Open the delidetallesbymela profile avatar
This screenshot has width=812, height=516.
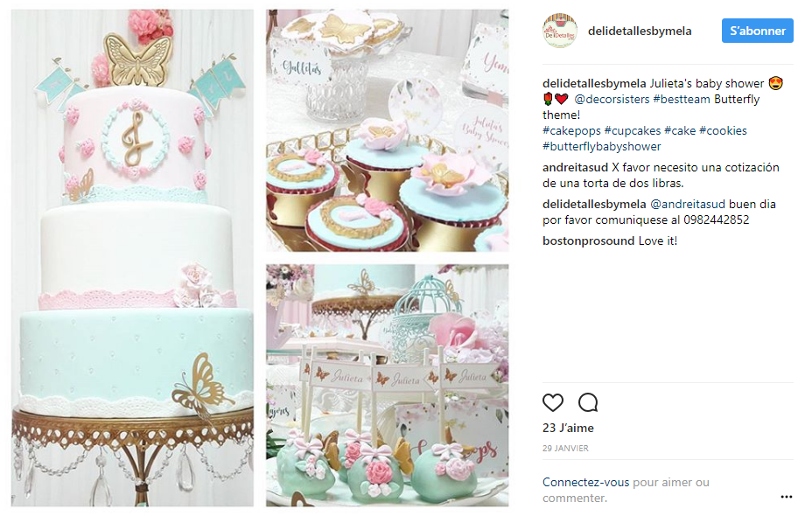[x=560, y=31]
